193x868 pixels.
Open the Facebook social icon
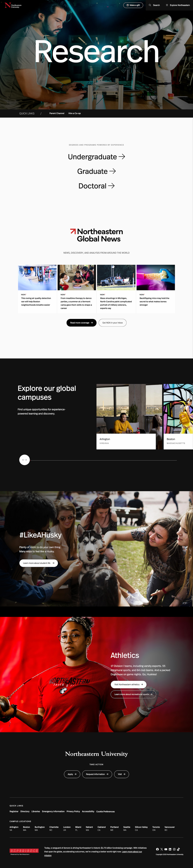pos(157,849)
